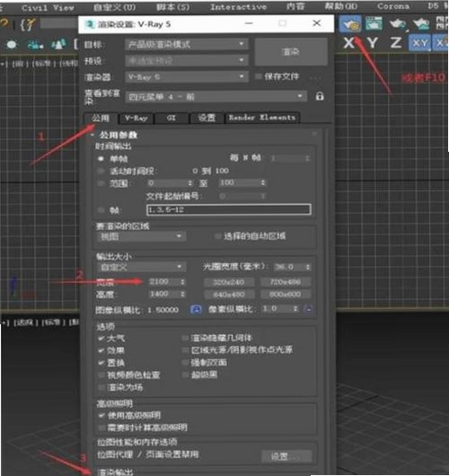Apply the 640x480 size preset
The image size is (449, 476).
click(x=229, y=295)
